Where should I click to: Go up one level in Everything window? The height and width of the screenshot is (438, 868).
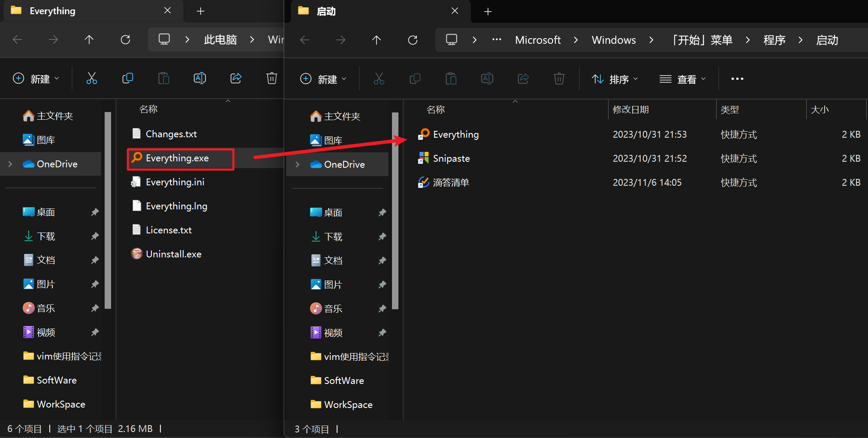[x=89, y=40]
